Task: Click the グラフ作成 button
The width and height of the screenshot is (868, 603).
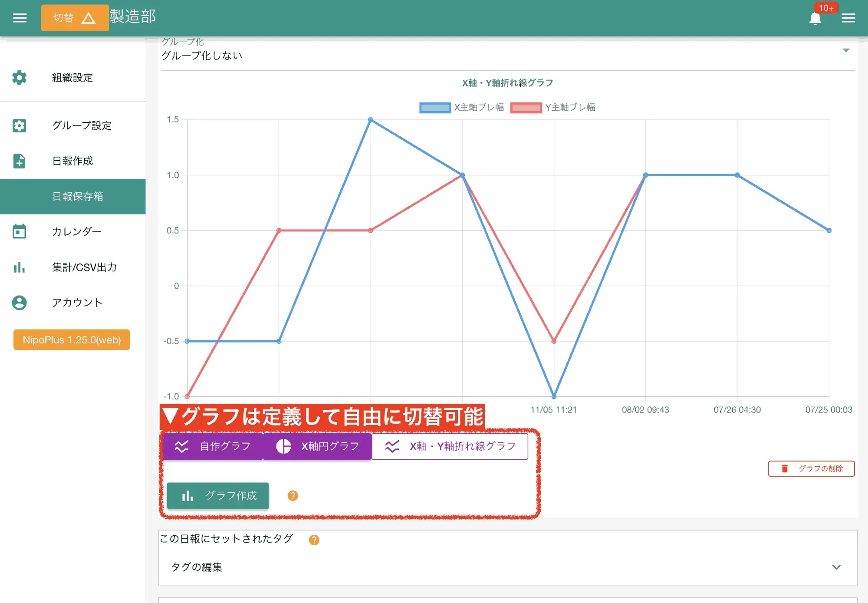Action: click(218, 496)
